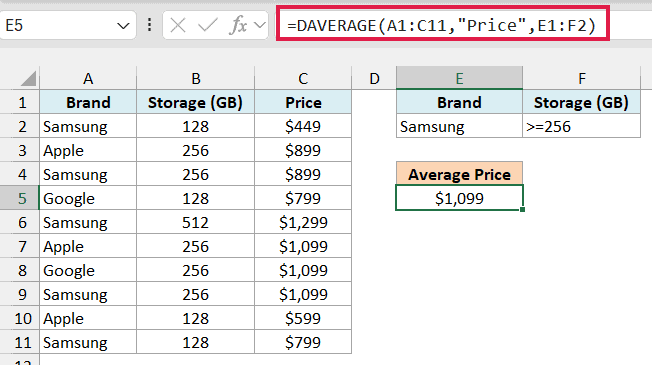Open the Name Box dropdown arrow
This screenshot has width=652, height=365.
click(x=123, y=26)
